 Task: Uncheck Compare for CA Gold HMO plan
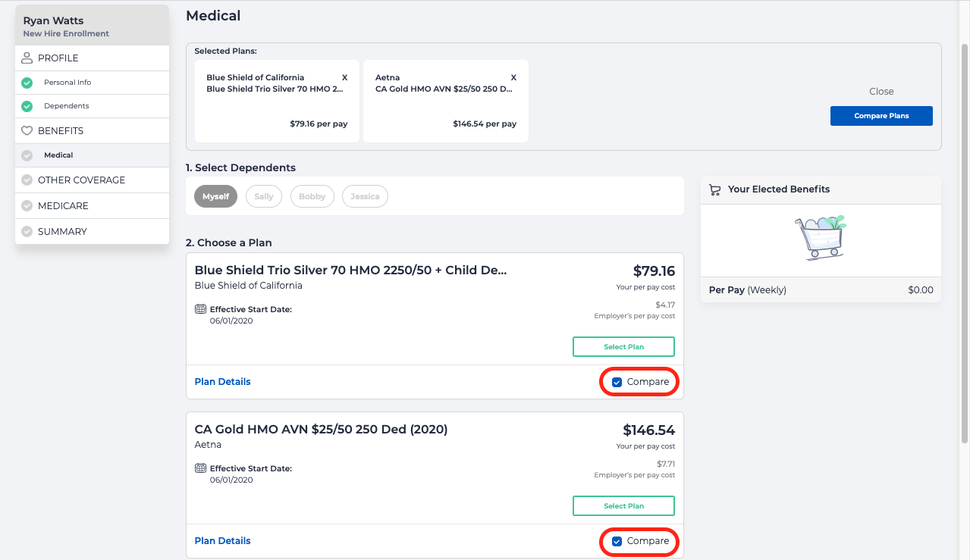point(617,541)
